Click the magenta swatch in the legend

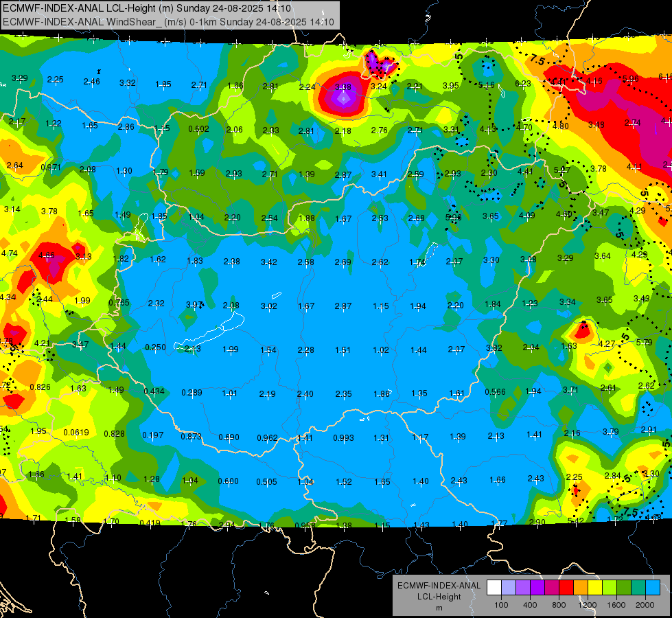552,587
